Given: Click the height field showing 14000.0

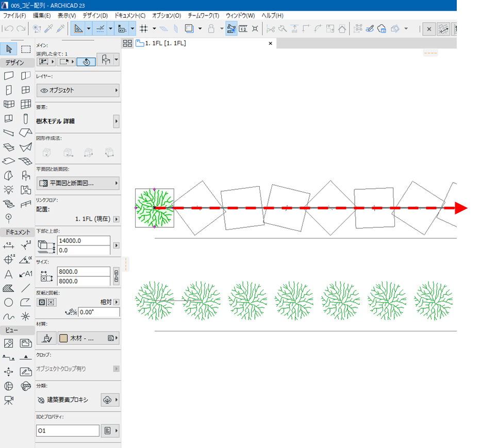Looking at the screenshot, I should pyautogui.click(x=84, y=241).
